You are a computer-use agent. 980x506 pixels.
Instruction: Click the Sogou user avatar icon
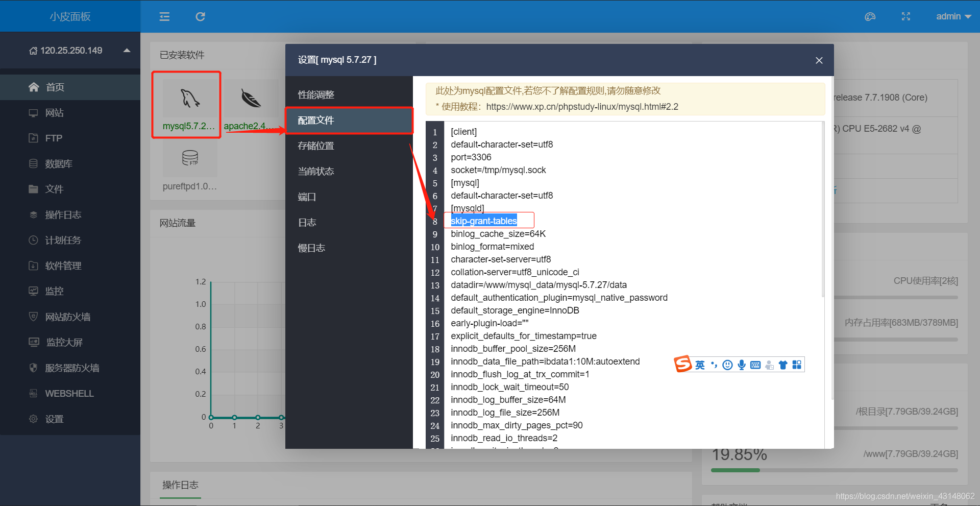point(769,365)
